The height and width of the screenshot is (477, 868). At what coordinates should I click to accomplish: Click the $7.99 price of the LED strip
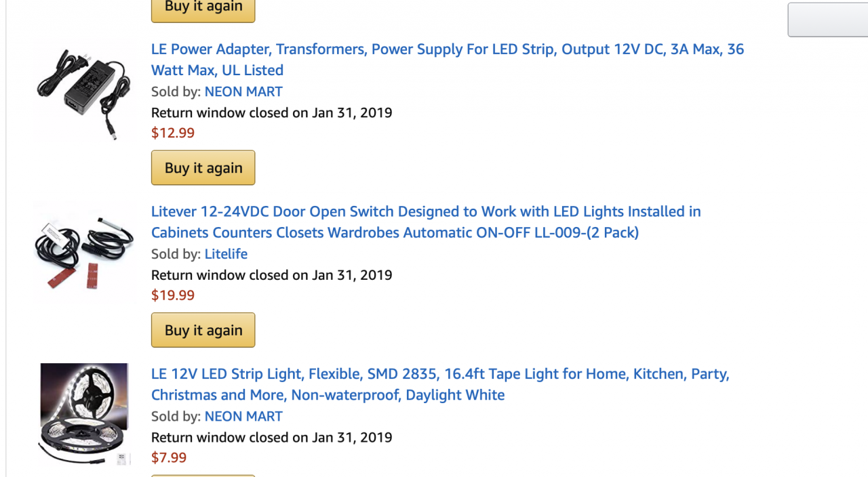pos(169,457)
